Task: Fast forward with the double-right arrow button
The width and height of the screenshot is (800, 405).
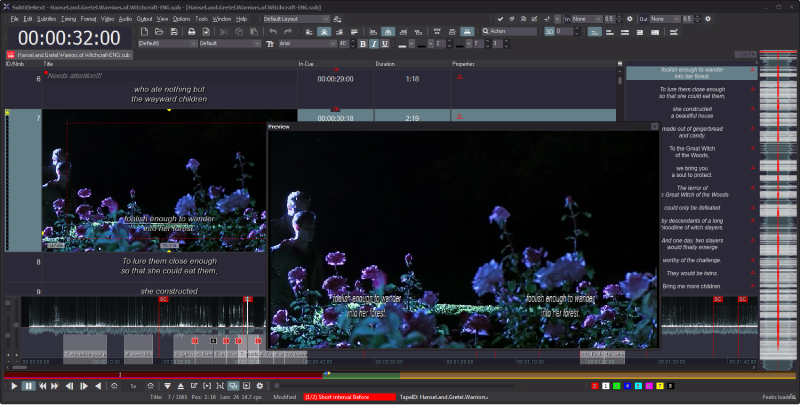Action: tap(55, 386)
